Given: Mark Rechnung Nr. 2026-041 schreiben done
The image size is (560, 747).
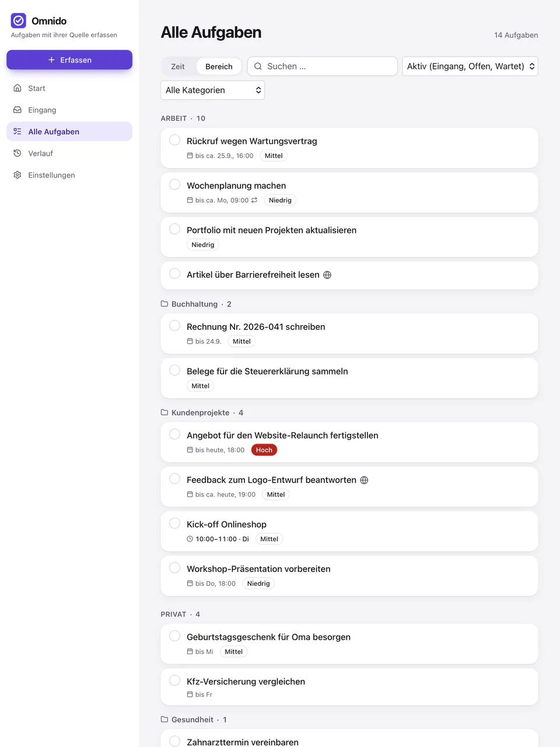Looking at the screenshot, I should pos(174,326).
